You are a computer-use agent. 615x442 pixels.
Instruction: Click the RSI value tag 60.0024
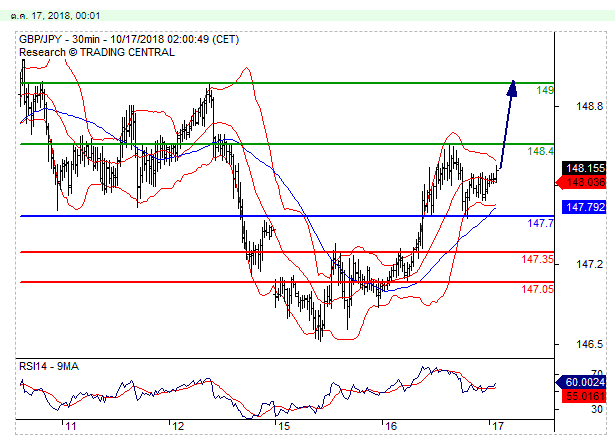click(581, 382)
